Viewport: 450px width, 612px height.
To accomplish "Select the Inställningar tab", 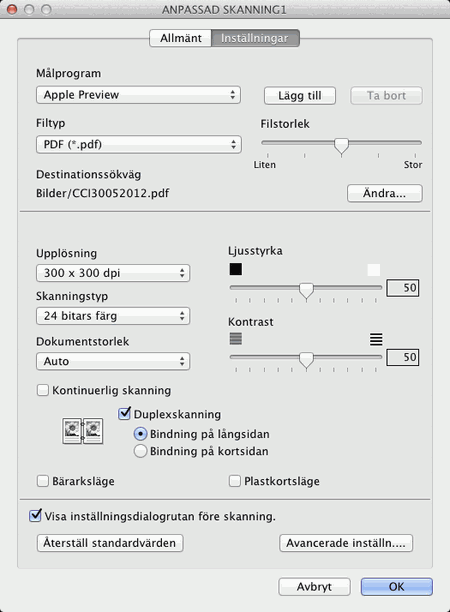I will (x=255, y=38).
